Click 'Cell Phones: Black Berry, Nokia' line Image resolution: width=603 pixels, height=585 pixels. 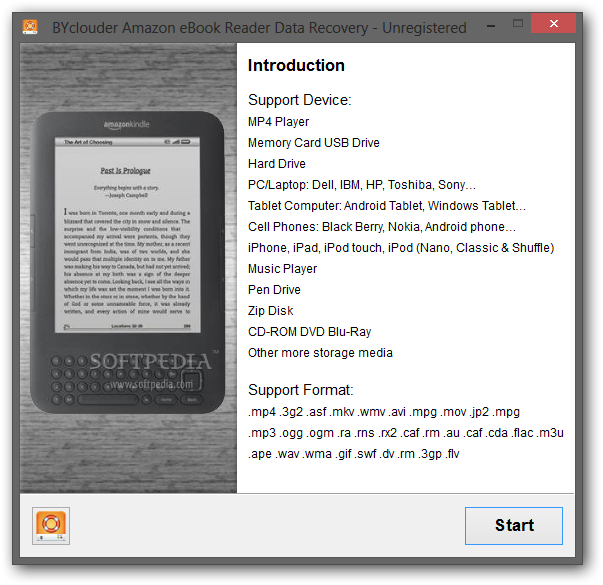[x=382, y=227]
